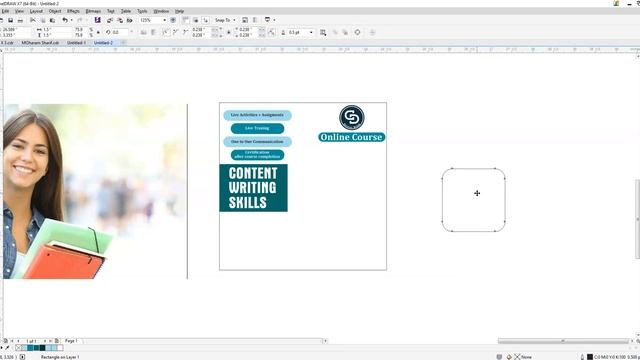Toggle Relative corner scaling icon

[x=271, y=32]
